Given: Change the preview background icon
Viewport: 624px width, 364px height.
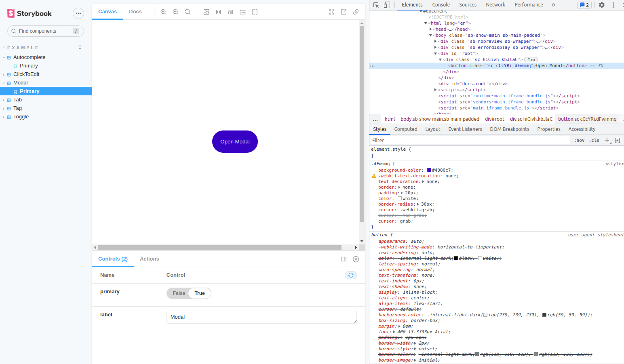Looking at the screenshot, I should click(206, 12).
